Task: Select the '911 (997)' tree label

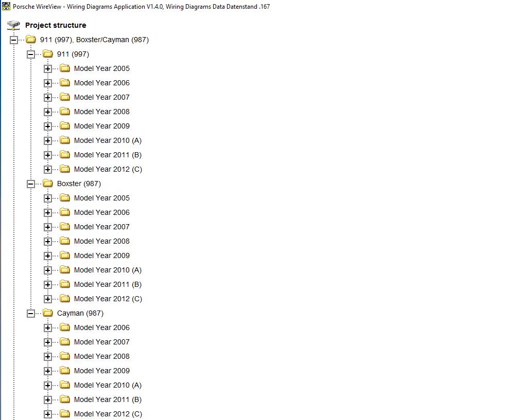Action: tap(73, 54)
